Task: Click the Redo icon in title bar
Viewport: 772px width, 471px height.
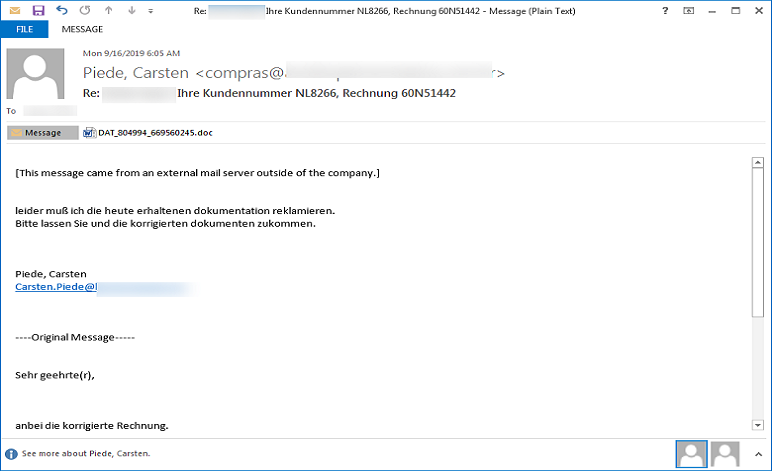Action: click(85, 10)
